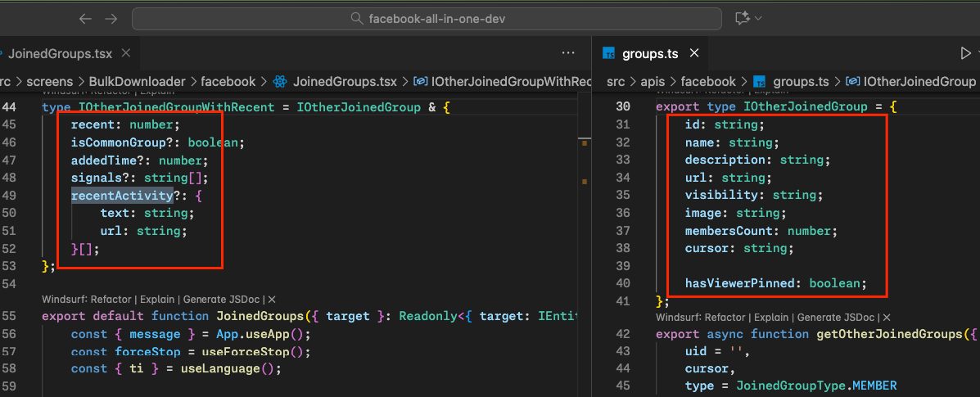
Task: Dismiss codelens with X above getOtherJoinedGroups
Action: 886,318
